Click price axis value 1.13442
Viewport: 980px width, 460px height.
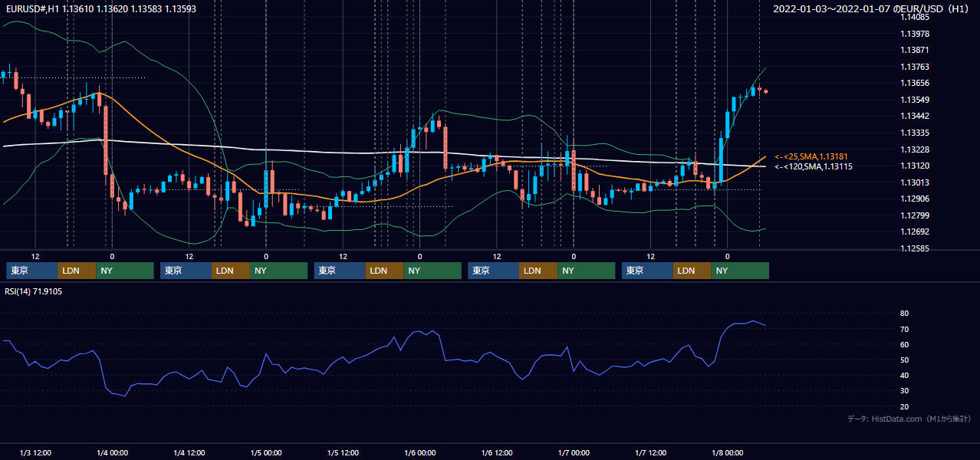click(914, 116)
